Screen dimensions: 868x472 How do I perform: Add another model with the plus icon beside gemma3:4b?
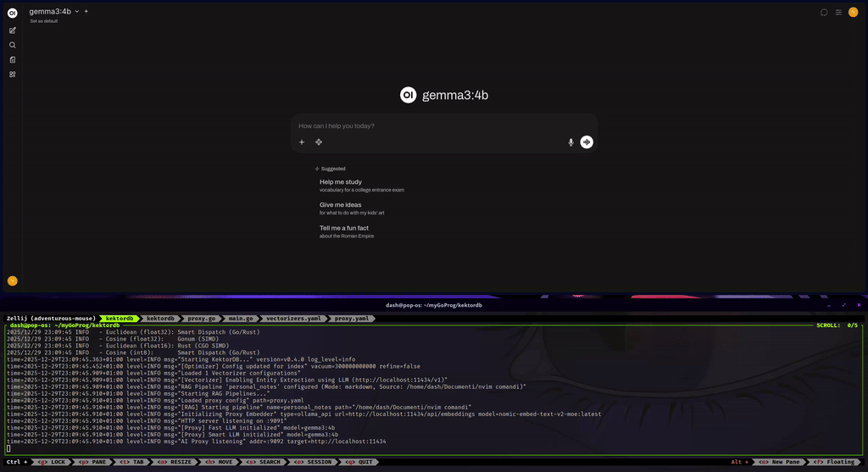(86, 11)
